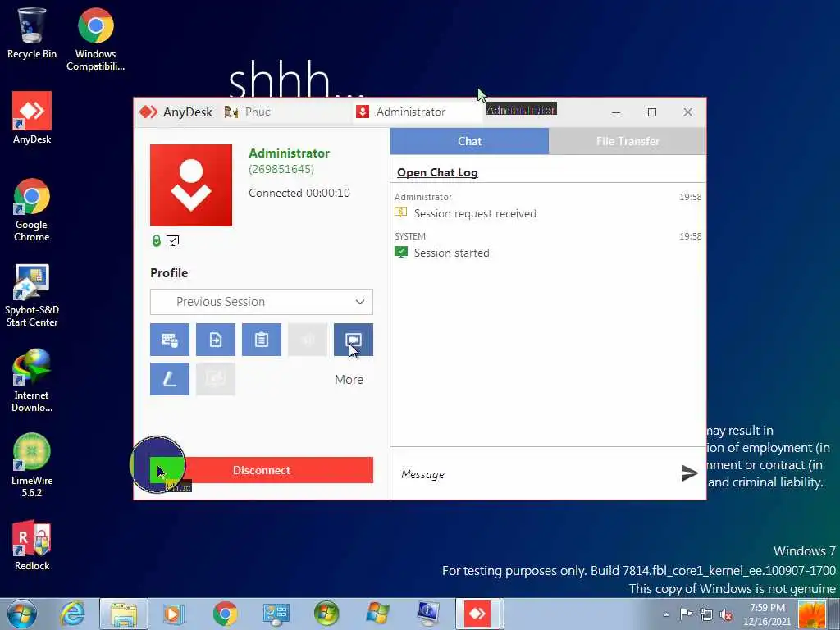Image resolution: width=840 pixels, height=630 pixels.
Task: Click the muted volume tray icon
Action: click(x=726, y=614)
